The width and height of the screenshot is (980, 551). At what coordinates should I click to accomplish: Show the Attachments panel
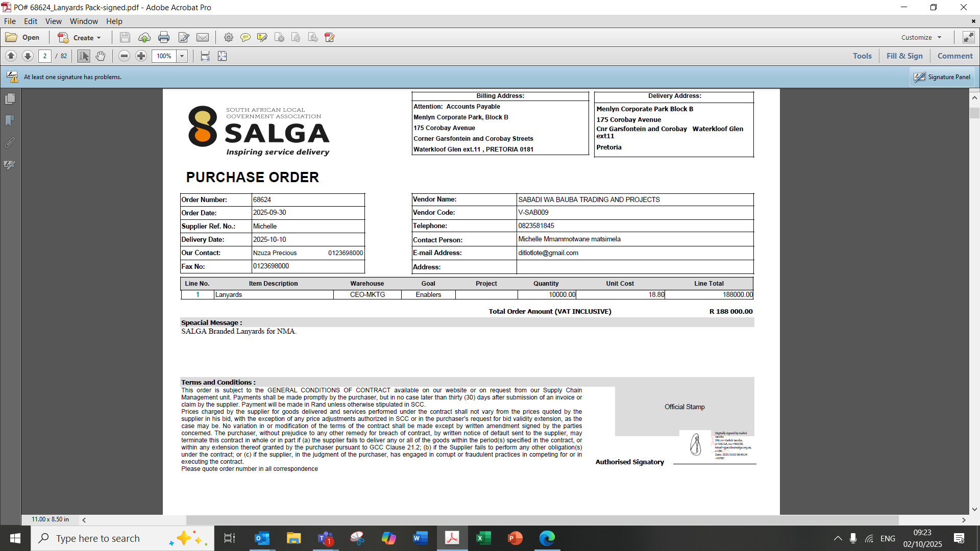tap(10, 143)
